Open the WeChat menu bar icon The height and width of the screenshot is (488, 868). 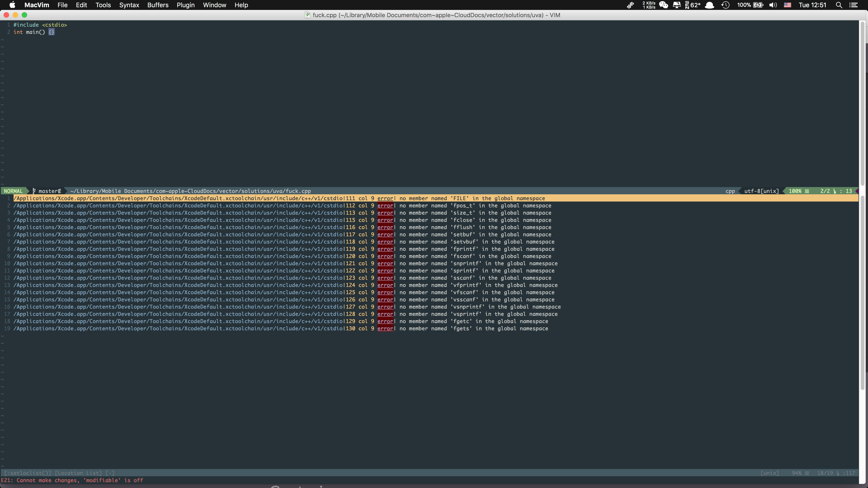pyautogui.click(x=663, y=5)
